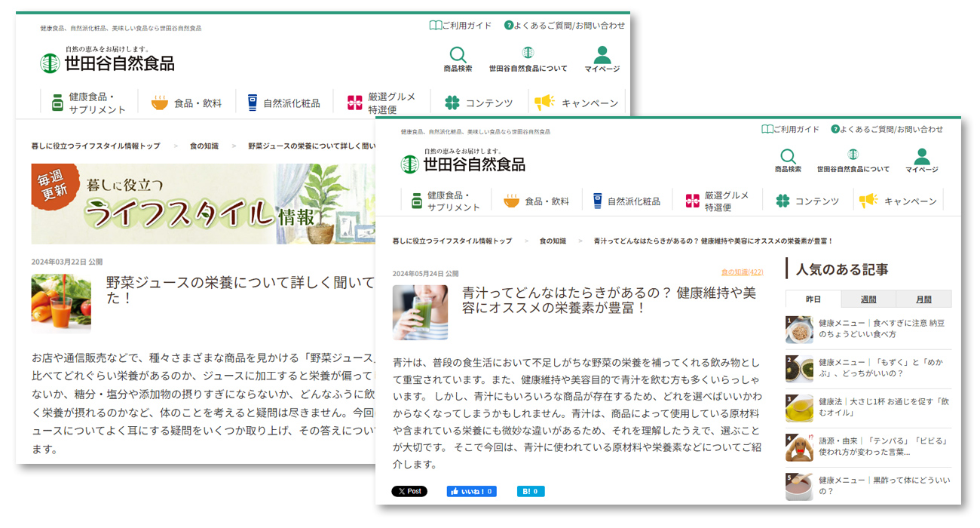Click the green juice article thumbnail
Viewport: 980px width, 528px height.
[x=419, y=312]
